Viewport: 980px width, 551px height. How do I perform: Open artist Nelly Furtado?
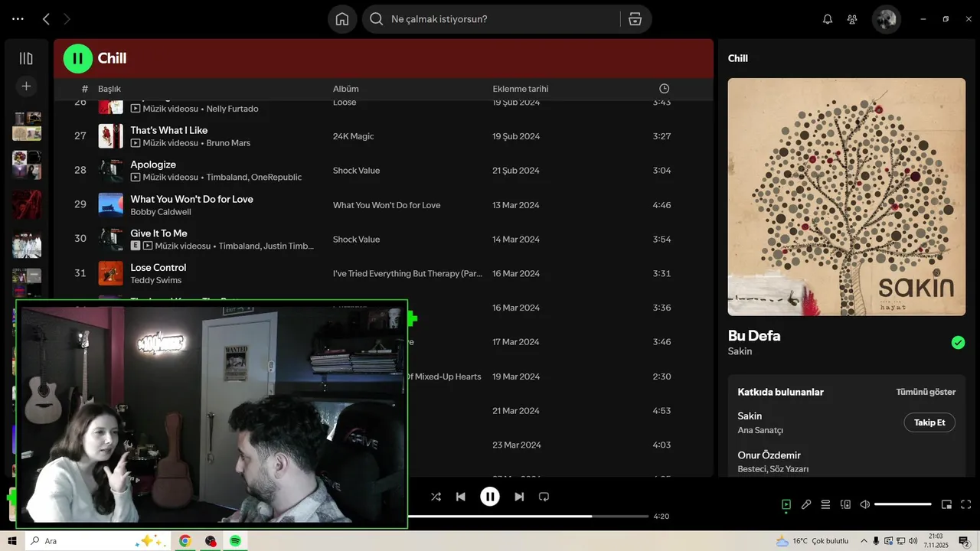click(x=232, y=109)
